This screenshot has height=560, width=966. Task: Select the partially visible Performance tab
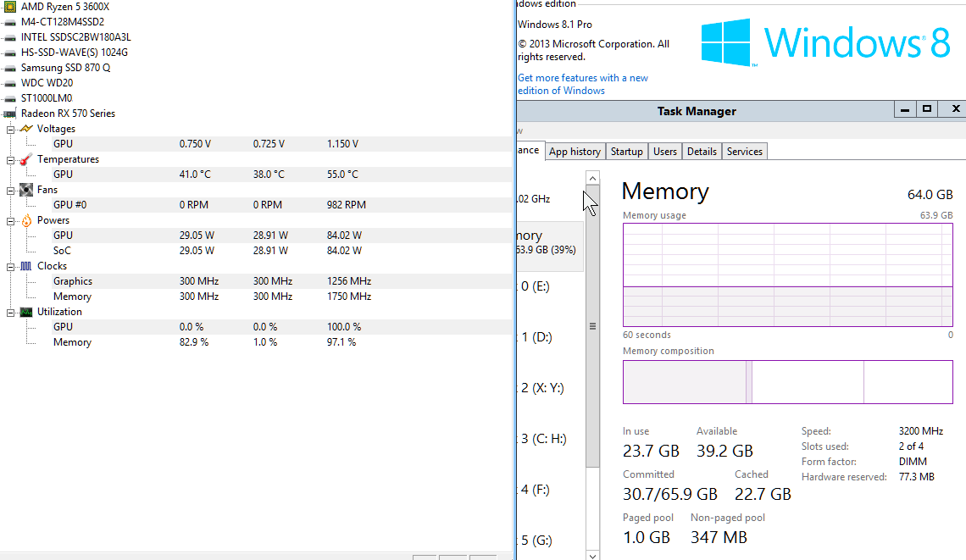point(530,150)
